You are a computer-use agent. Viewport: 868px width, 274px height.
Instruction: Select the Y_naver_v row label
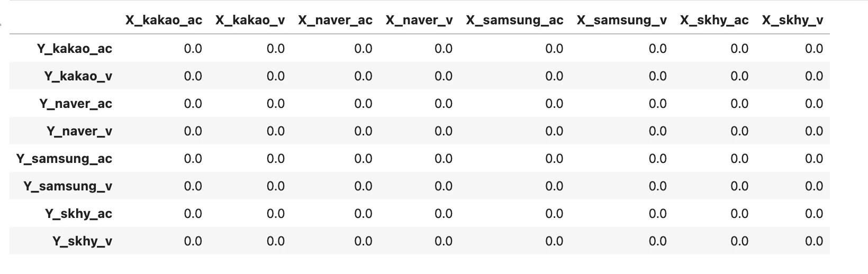click(79, 131)
